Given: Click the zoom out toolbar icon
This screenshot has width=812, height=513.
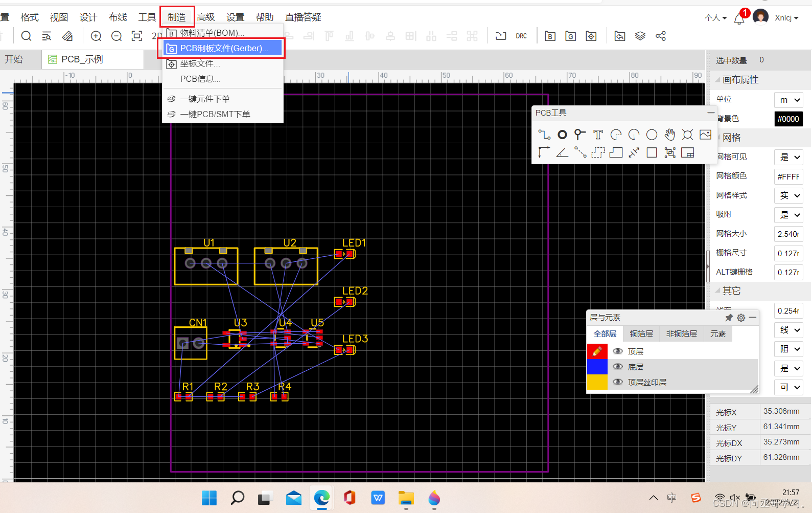Looking at the screenshot, I should tap(117, 36).
